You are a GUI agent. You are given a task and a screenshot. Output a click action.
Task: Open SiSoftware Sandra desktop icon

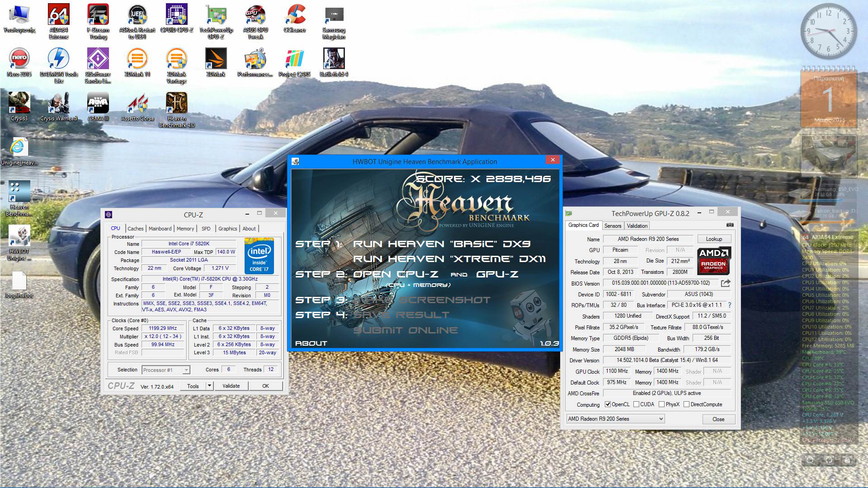98,66
